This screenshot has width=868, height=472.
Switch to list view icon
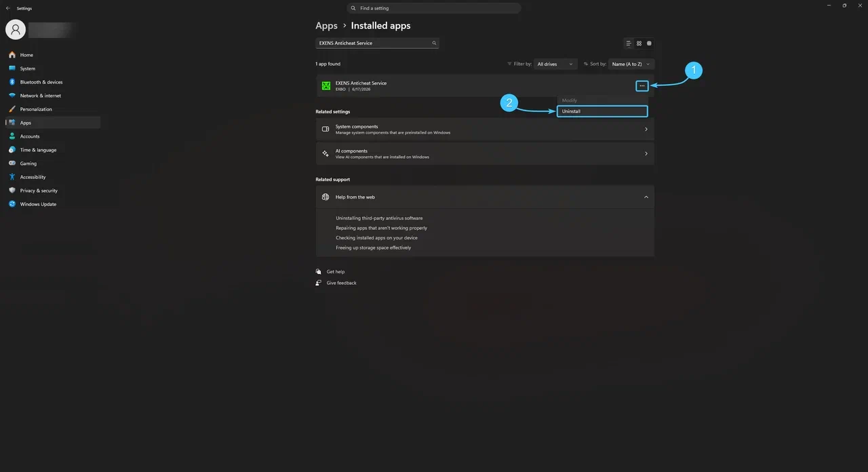coord(629,43)
